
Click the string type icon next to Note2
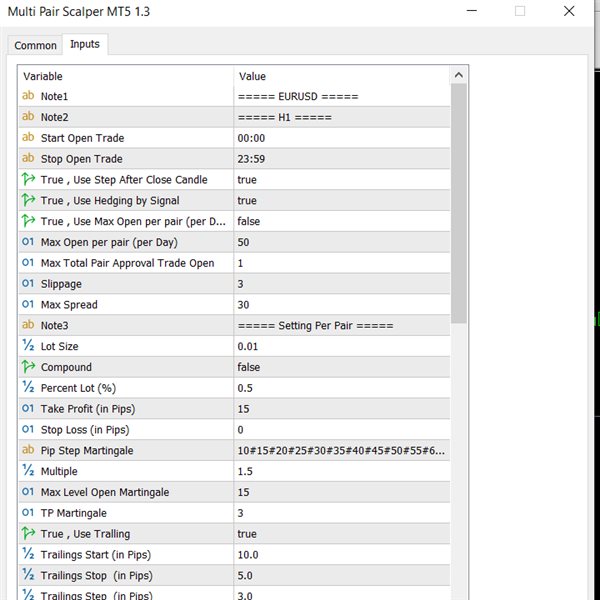[28, 116]
